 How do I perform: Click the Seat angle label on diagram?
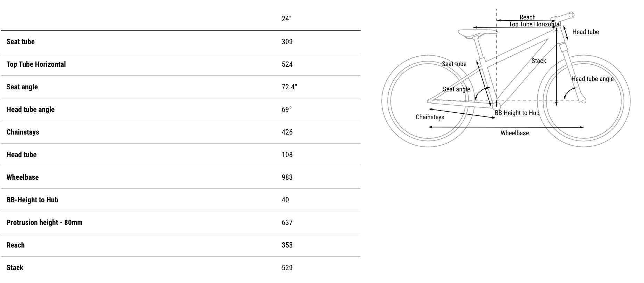tap(456, 89)
